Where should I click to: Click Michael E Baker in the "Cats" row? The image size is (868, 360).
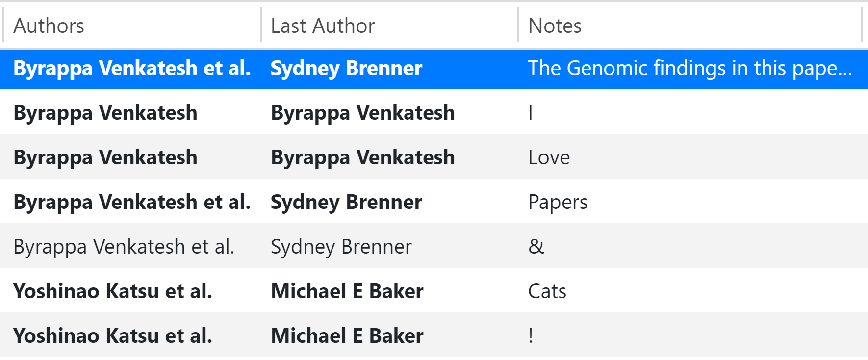pos(347,291)
